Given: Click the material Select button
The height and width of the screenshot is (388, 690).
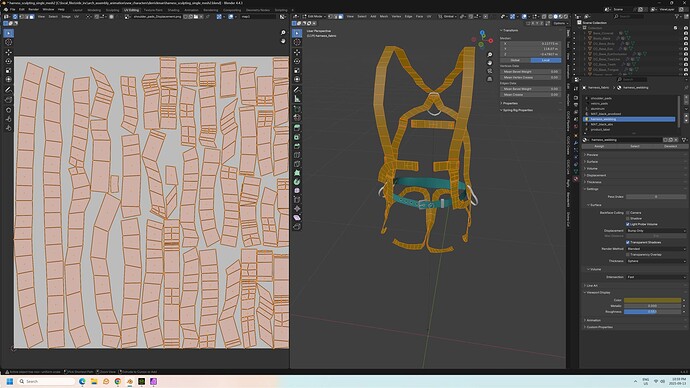Looking at the screenshot, I should [635, 146].
